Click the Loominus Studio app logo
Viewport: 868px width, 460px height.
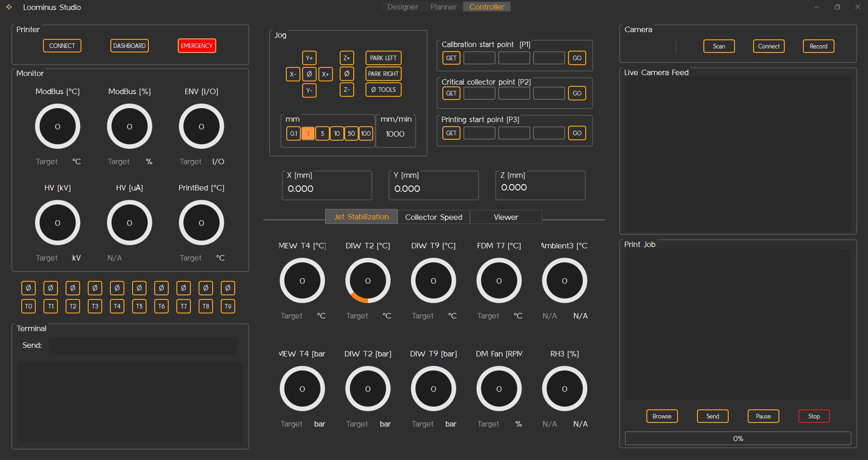coord(9,7)
